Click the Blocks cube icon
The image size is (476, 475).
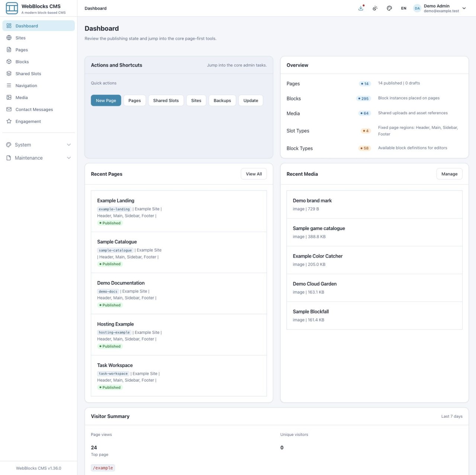9,61
